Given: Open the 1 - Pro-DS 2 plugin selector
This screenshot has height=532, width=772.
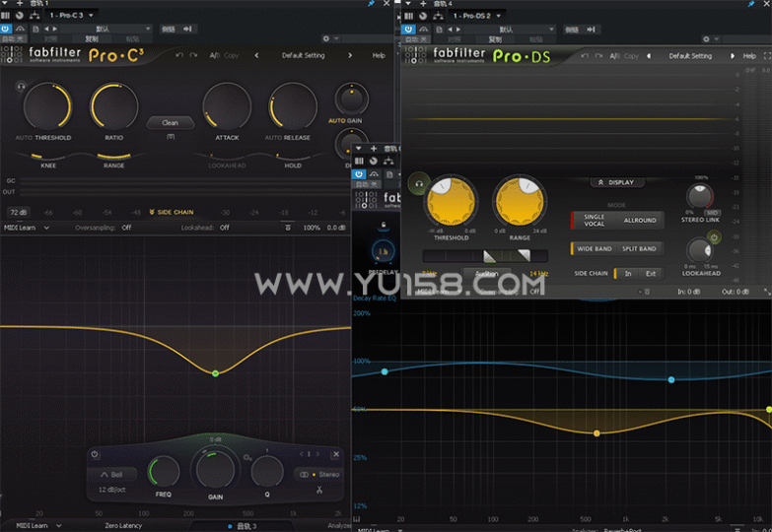Looking at the screenshot, I should point(476,16).
